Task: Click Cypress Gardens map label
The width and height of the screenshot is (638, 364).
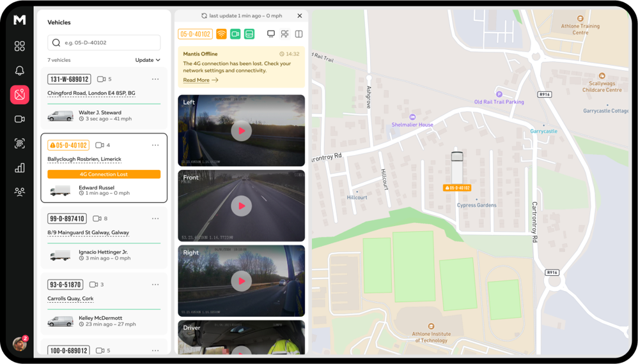Action: click(x=476, y=205)
